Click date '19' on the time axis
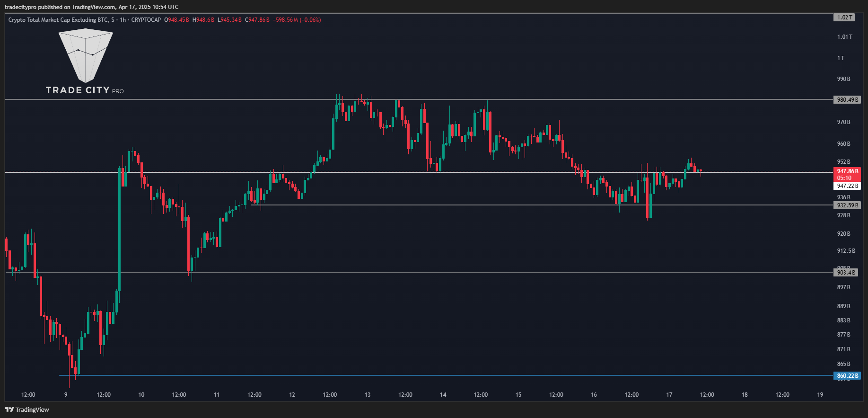This screenshot has width=868, height=418. point(820,395)
